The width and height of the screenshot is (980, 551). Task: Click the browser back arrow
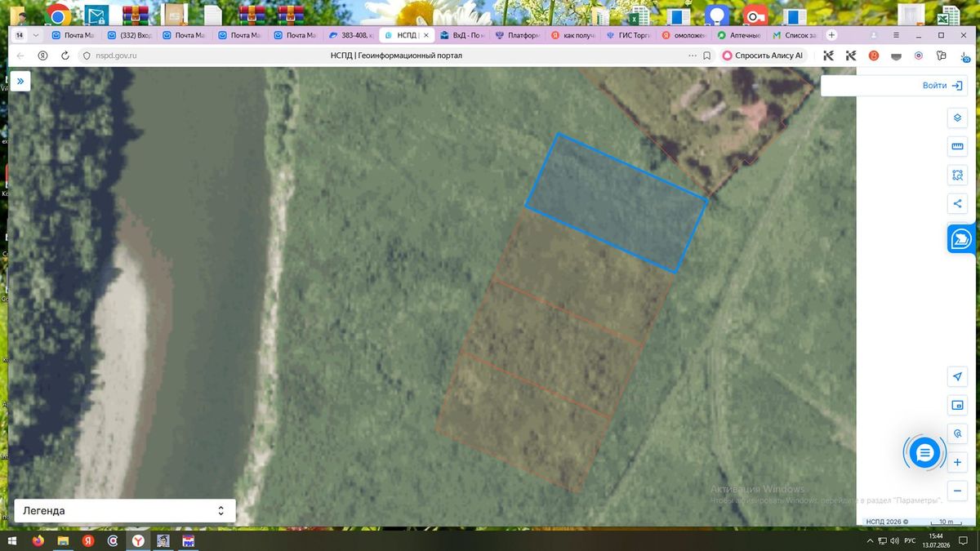coord(20,56)
